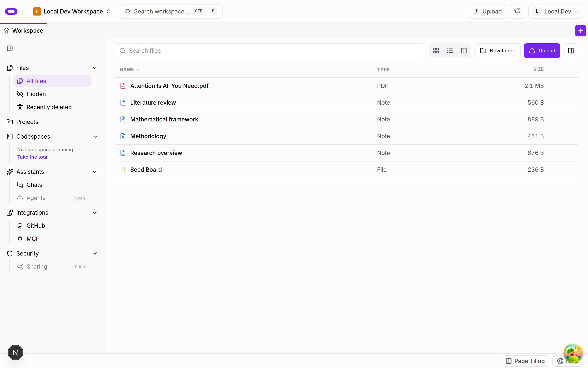
Task: Click the Seed Board file icon
Action: tap(123, 170)
